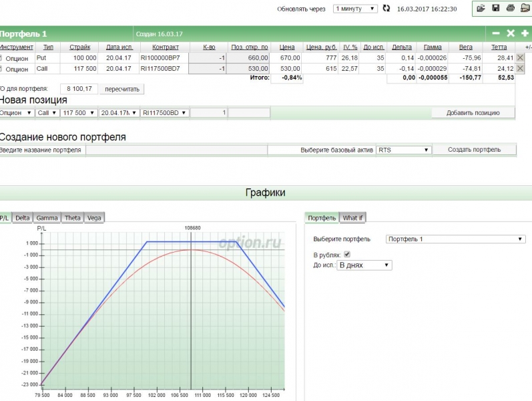
Task: Click the Call row quantity field -1
Action: click(208, 69)
